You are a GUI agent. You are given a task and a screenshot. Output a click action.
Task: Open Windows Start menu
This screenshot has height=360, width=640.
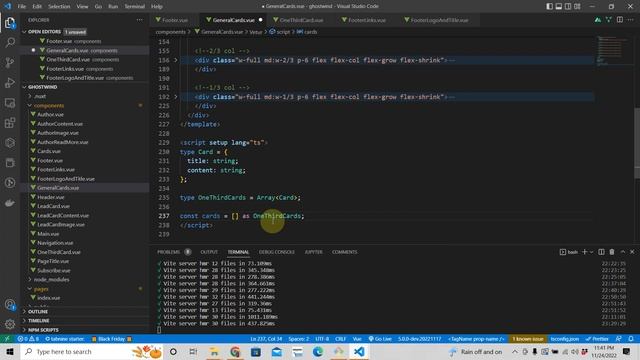(10, 351)
